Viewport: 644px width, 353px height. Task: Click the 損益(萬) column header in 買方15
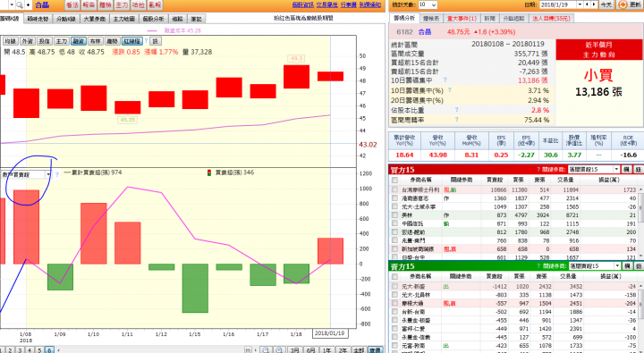tap(609, 180)
